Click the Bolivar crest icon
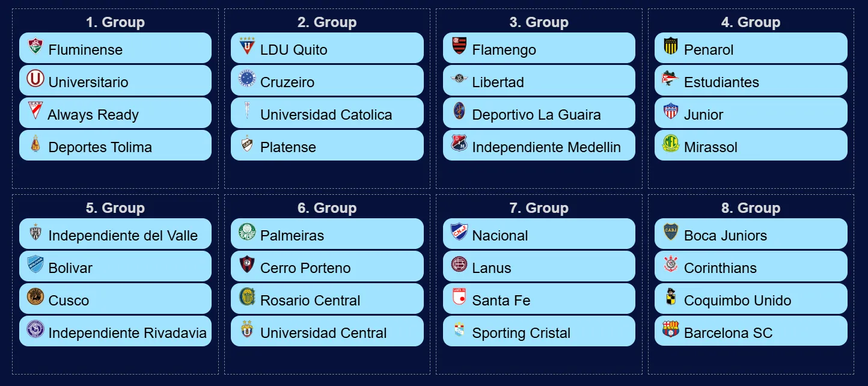 [35, 265]
